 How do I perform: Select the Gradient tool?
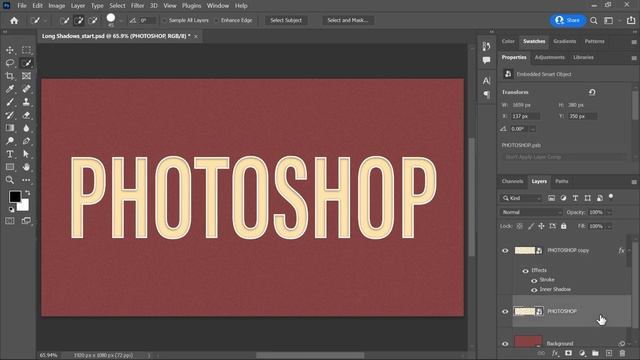(x=10, y=128)
